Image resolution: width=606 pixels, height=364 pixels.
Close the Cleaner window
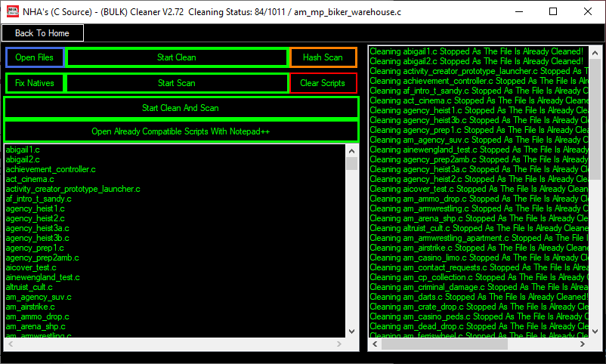588,11
